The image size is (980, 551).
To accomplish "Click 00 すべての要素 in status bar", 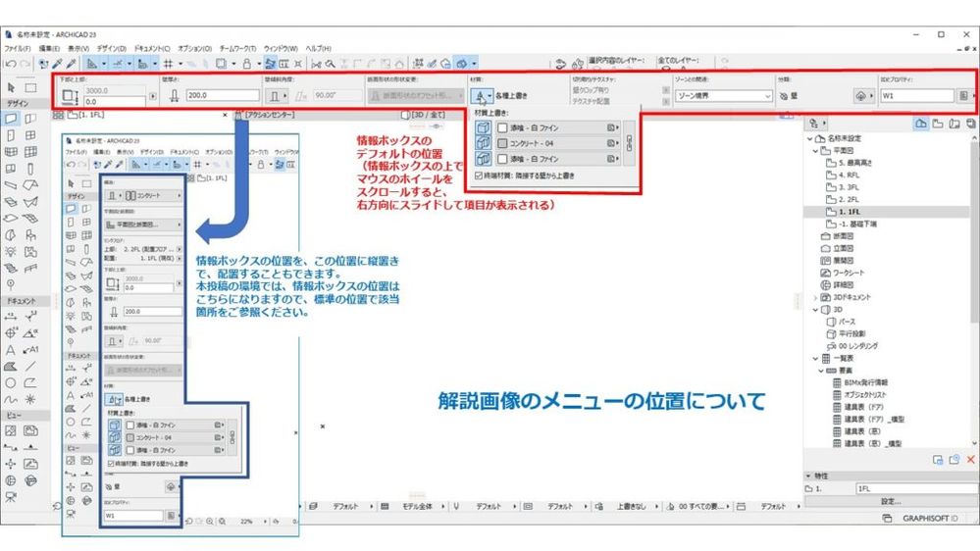I will (703, 507).
